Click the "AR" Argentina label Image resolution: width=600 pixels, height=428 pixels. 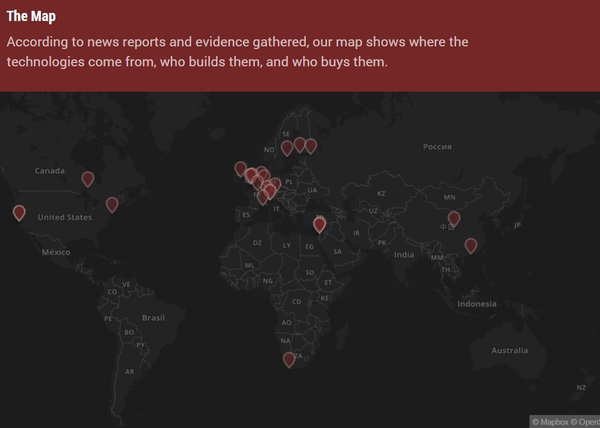coord(130,371)
